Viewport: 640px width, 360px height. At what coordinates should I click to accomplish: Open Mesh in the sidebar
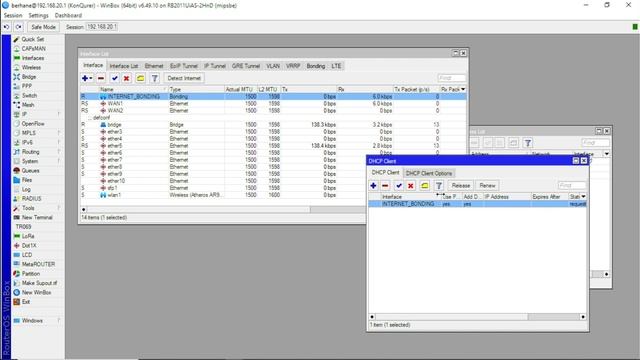[28, 105]
